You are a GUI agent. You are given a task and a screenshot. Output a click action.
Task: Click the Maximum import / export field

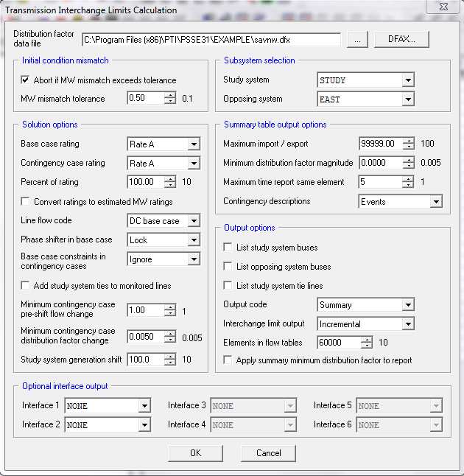(381, 143)
